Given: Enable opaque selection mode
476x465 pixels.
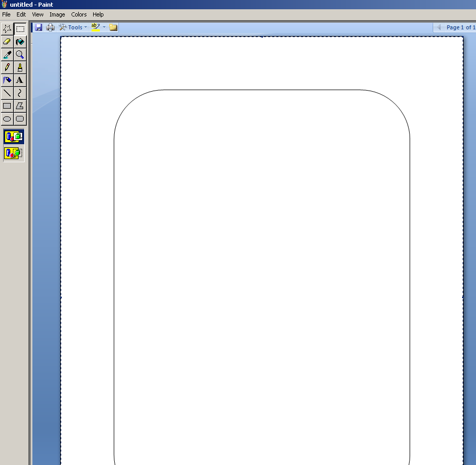Looking at the screenshot, I should [x=13, y=136].
